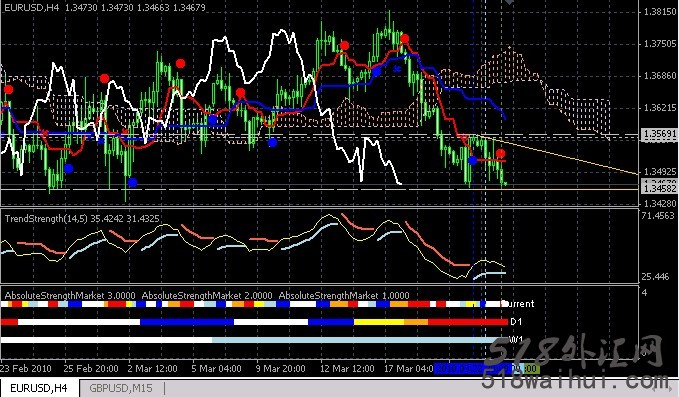Click the blue highlighted crosshair date label
679x397 pixels.
coord(472,369)
